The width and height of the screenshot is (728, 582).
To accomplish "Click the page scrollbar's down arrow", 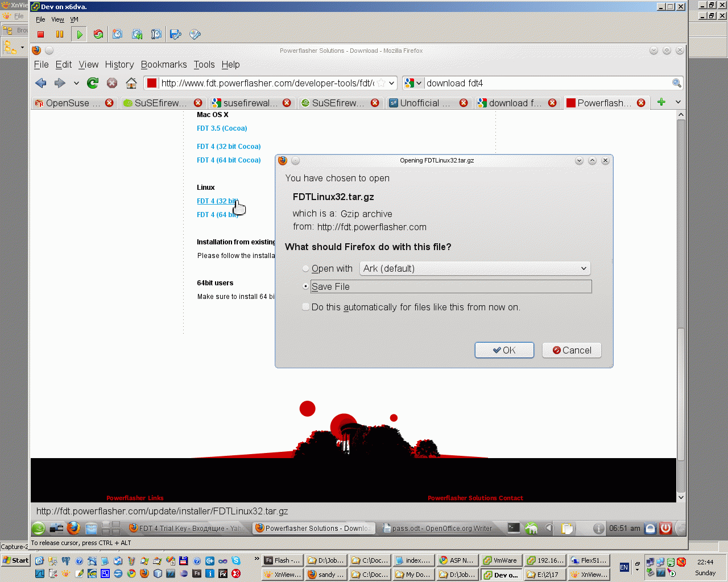I will [681, 497].
